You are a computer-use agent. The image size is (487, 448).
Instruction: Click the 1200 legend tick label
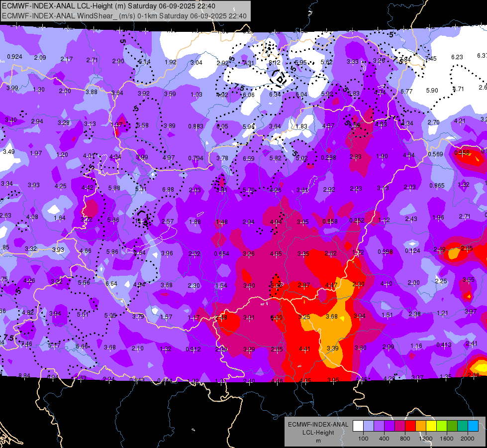(425, 439)
